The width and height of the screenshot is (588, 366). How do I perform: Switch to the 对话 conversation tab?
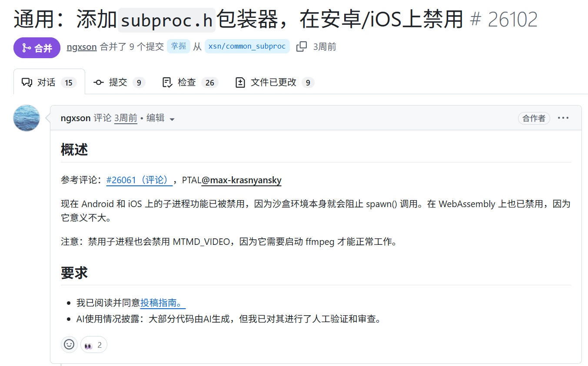pos(49,82)
